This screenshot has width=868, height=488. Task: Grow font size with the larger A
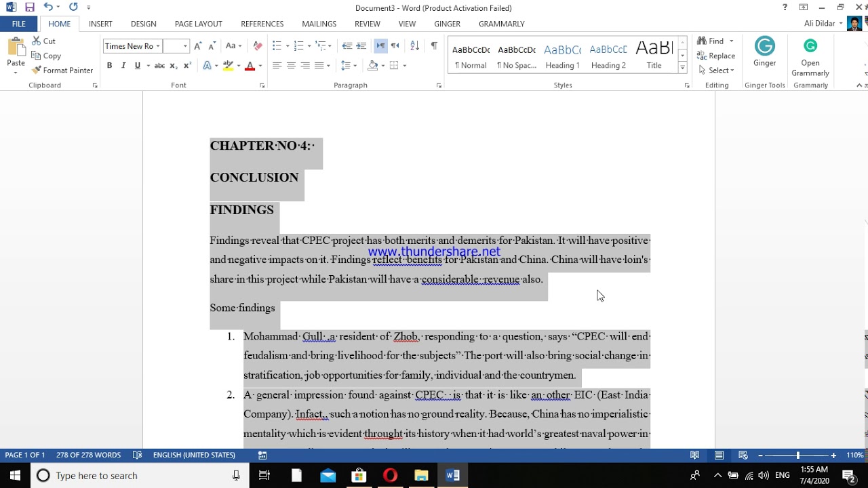(198, 46)
